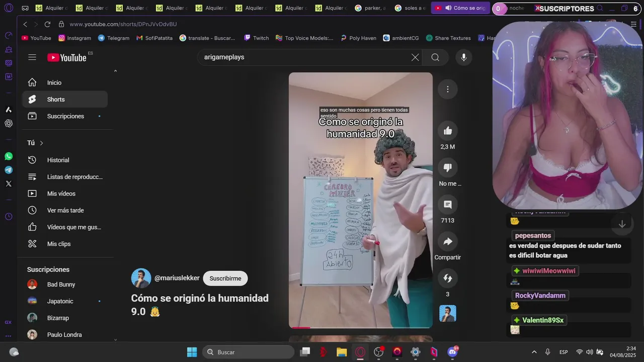Open OBS Studio from the taskbar
This screenshot has height=362, width=644.
pyautogui.click(x=379, y=352)
